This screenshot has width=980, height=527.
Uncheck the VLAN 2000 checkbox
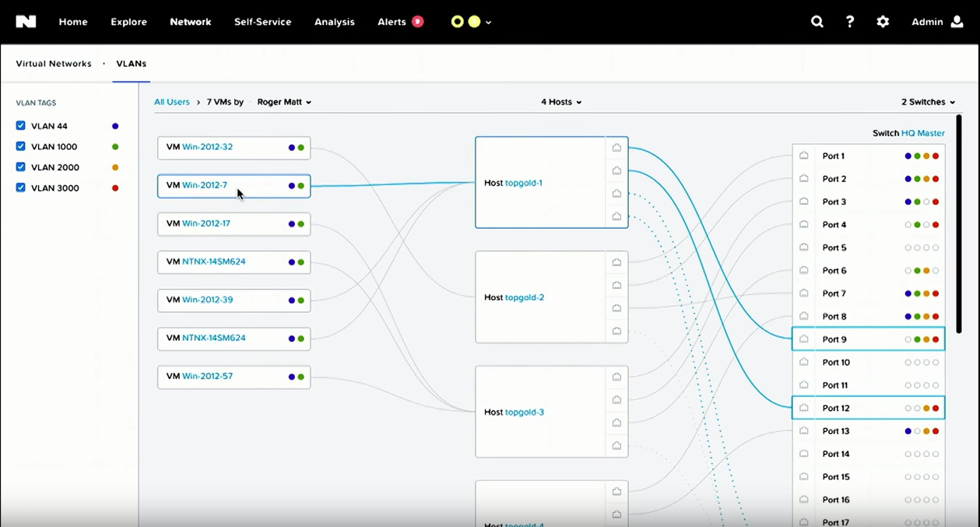(21, 167)
